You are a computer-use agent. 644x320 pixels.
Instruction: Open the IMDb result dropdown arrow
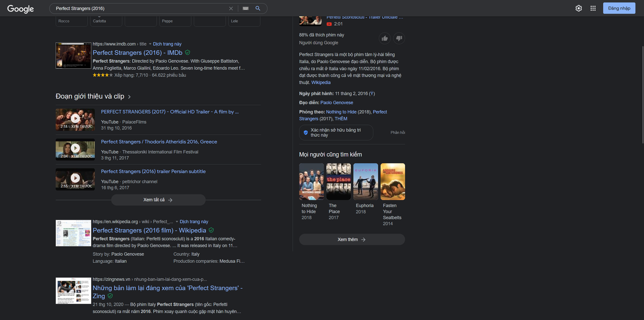150,44
